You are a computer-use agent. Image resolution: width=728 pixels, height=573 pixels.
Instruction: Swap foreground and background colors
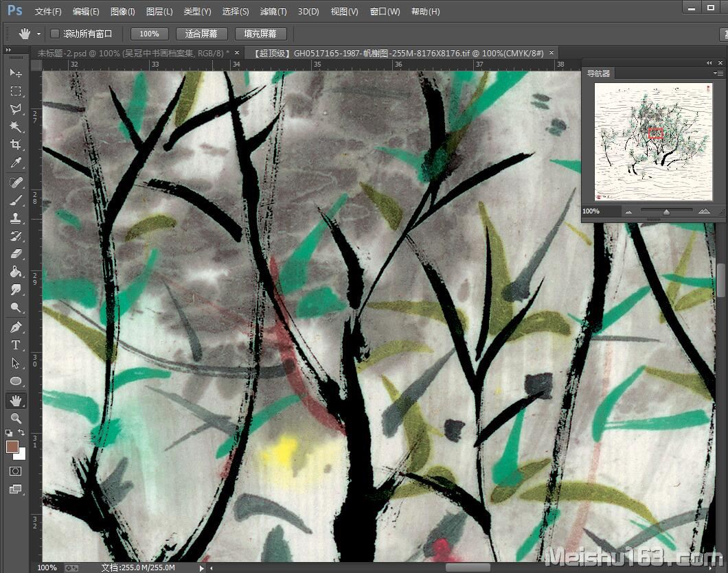(21, 432)
